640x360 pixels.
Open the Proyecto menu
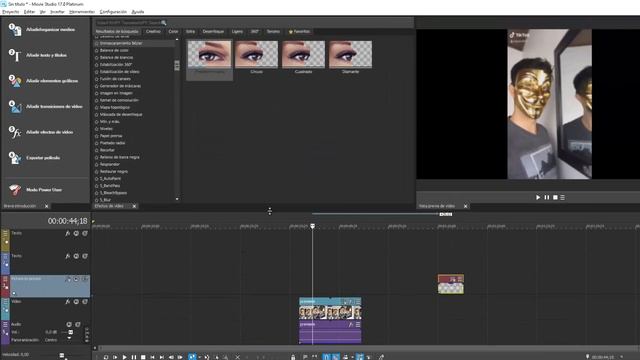tap(11, 12)
